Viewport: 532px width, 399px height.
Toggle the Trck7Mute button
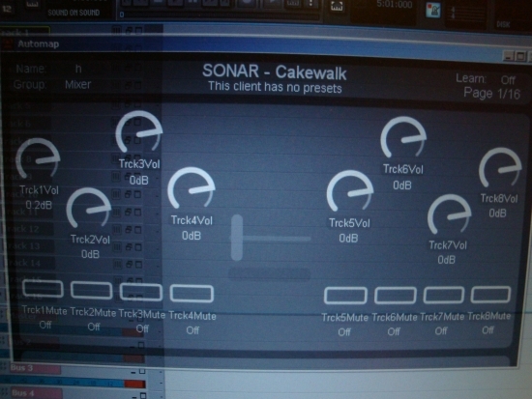click(443, 295)
